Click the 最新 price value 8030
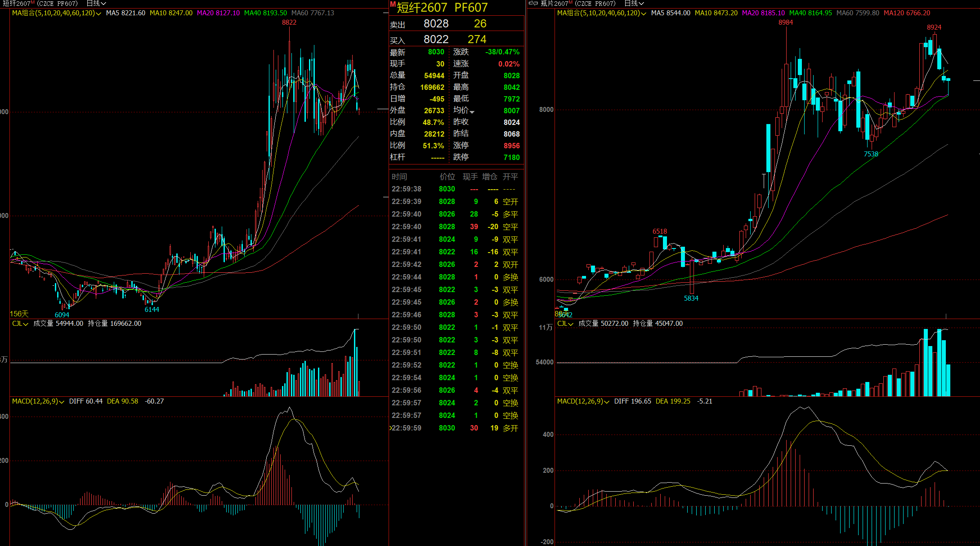Screen dimensions: 980x546 436,52
